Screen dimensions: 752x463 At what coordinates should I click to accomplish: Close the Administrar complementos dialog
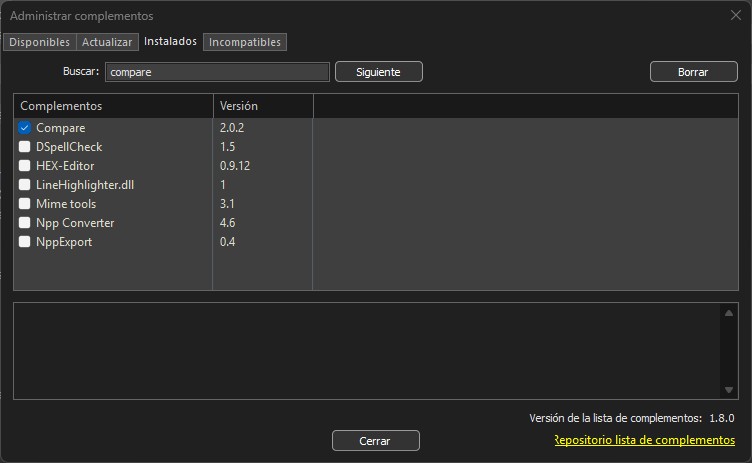(736, 15)
